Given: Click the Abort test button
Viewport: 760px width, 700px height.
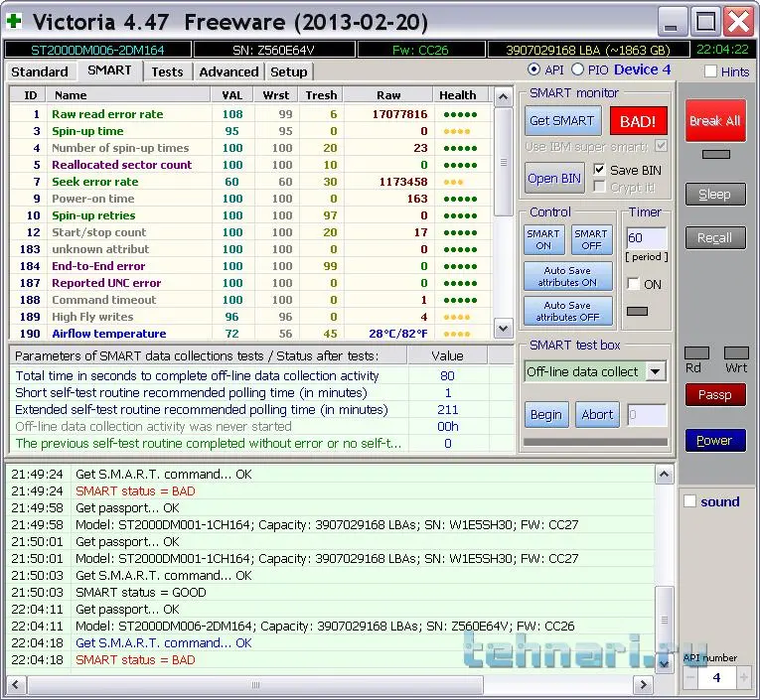Looking at the screenshot, I should tap(598, 415).
